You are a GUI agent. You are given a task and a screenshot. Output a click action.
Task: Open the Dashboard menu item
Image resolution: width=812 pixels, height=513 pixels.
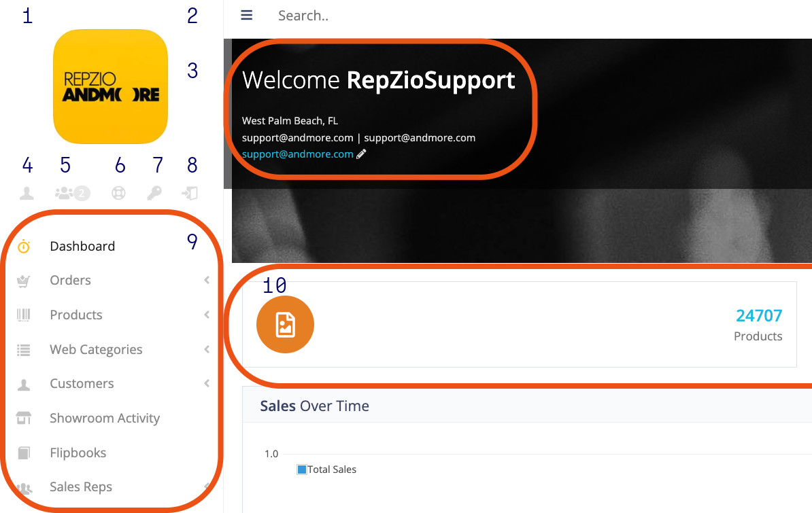tap(82, 246)
